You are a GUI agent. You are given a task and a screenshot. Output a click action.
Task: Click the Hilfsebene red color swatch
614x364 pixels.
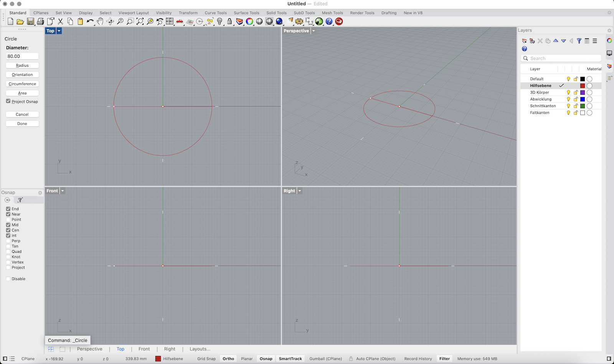coord(583,86)
